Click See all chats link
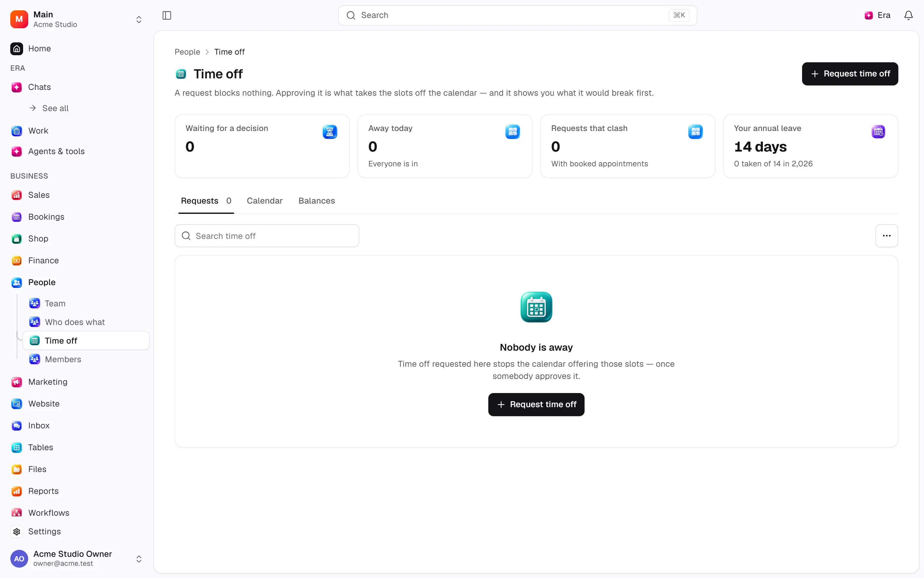The width and height of the screenshot is (924, 578). pyautogui.click(x=49, y=108)
